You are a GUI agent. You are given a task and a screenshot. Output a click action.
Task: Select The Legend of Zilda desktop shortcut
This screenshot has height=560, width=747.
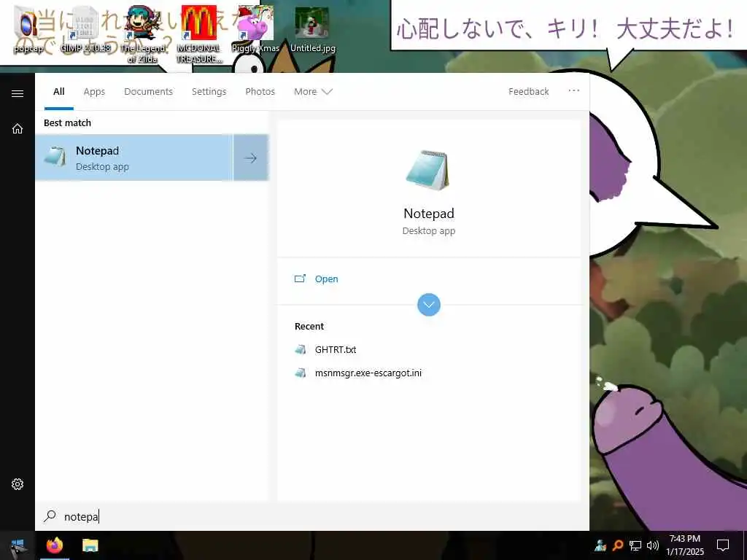coord(142,34)
